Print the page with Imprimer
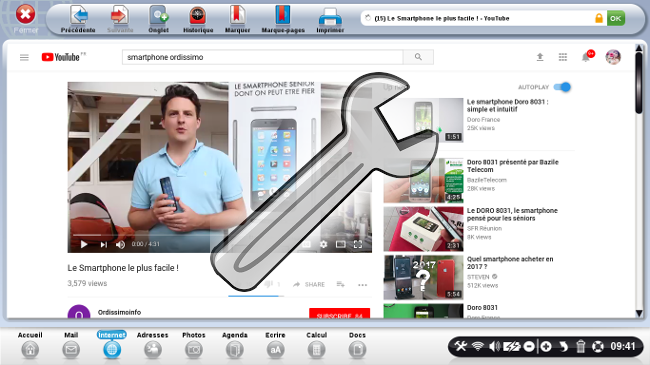This screenshot has width=650, height=365. (330, 19)
